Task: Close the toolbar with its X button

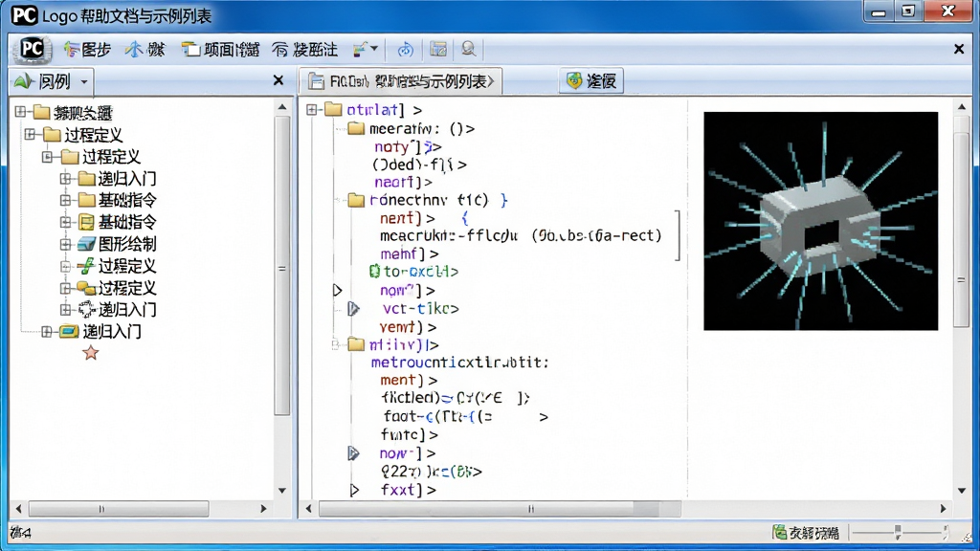Action: [x=959, y=49]
